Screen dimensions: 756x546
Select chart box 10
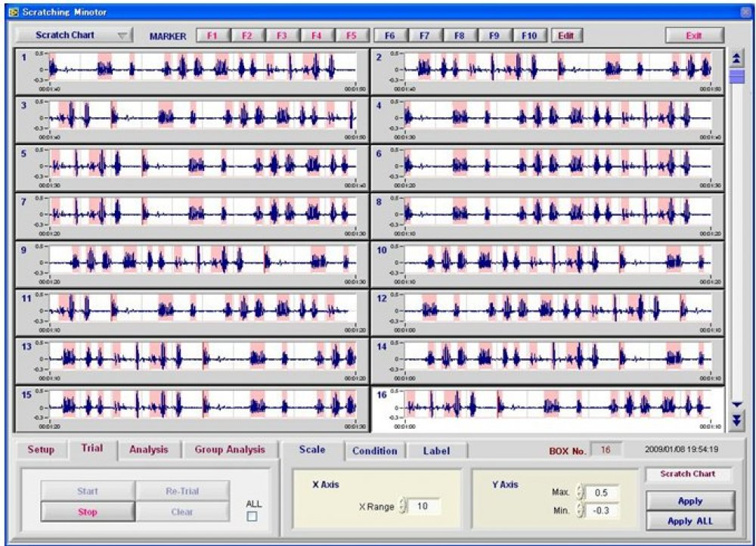point(547,265)
